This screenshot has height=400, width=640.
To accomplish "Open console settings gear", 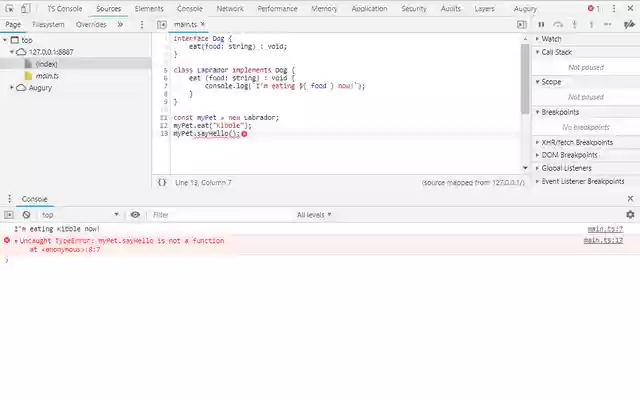I will (x=630, y=215).
